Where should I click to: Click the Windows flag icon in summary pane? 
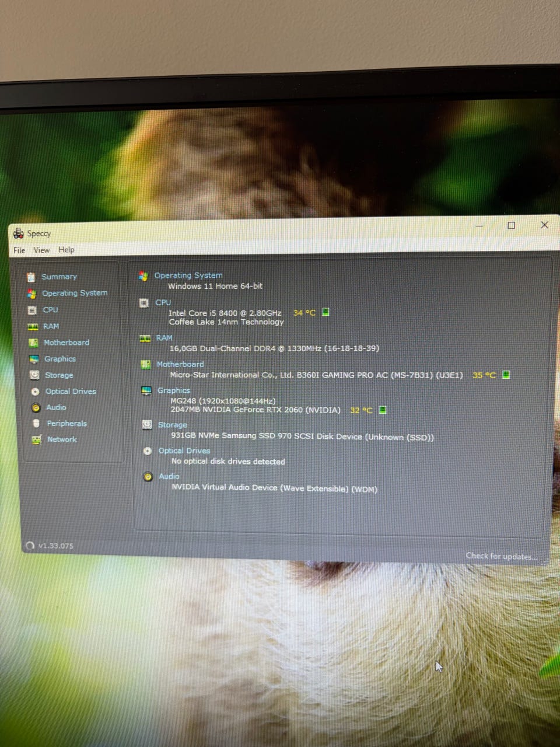click(x=143, y=276)
